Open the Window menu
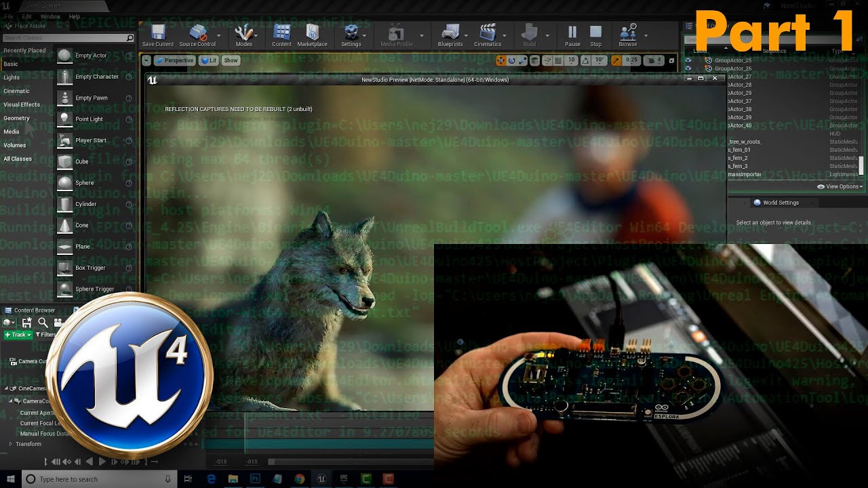This screenshot has height=488, width=868. 50,16
